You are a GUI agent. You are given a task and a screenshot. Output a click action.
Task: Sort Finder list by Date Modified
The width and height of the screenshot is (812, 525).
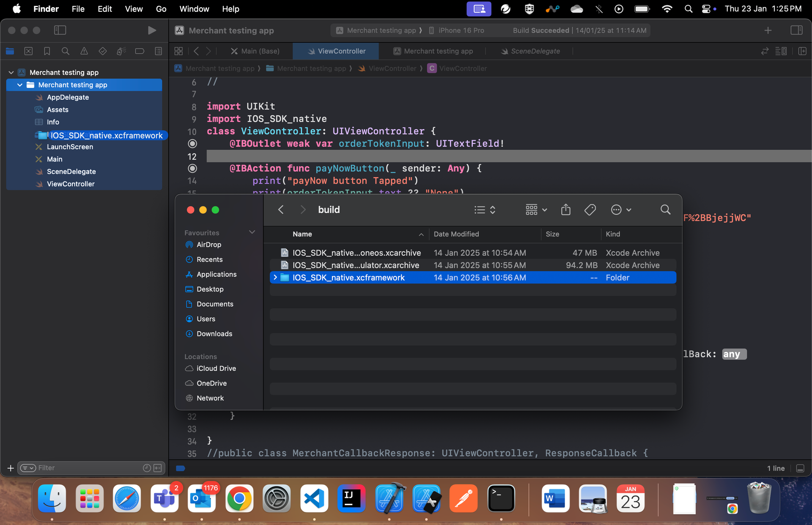click(456, 234)
